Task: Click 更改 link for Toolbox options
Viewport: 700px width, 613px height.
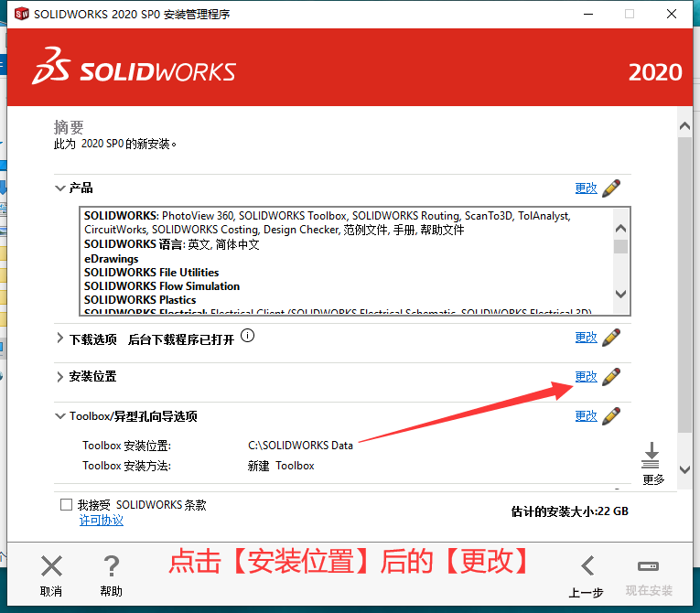Action: pos(586,416)
